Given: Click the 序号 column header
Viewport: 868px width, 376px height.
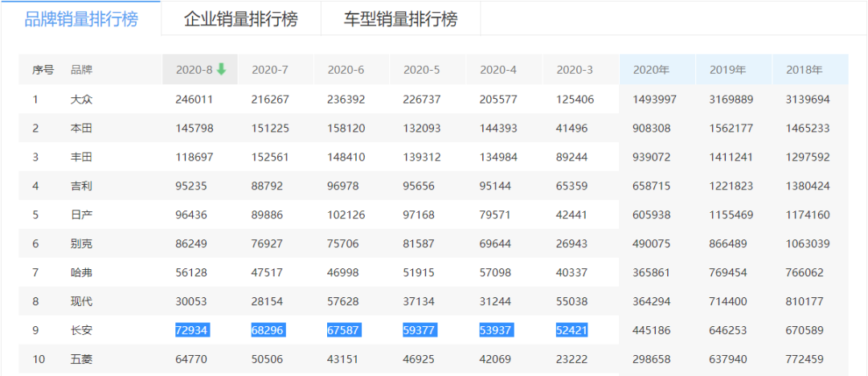Looking at the screenshot, I should click(43, 71).
